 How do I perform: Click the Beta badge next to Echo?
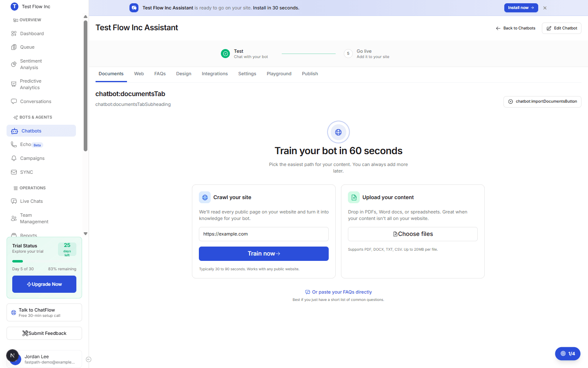point(37,145)
